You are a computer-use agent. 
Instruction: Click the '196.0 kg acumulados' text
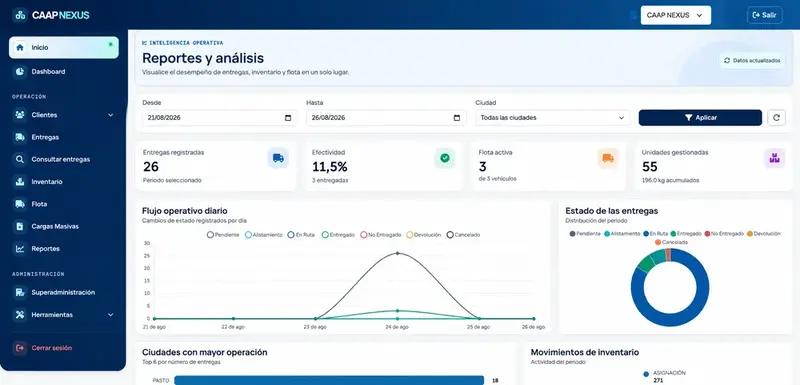[670, 180]
